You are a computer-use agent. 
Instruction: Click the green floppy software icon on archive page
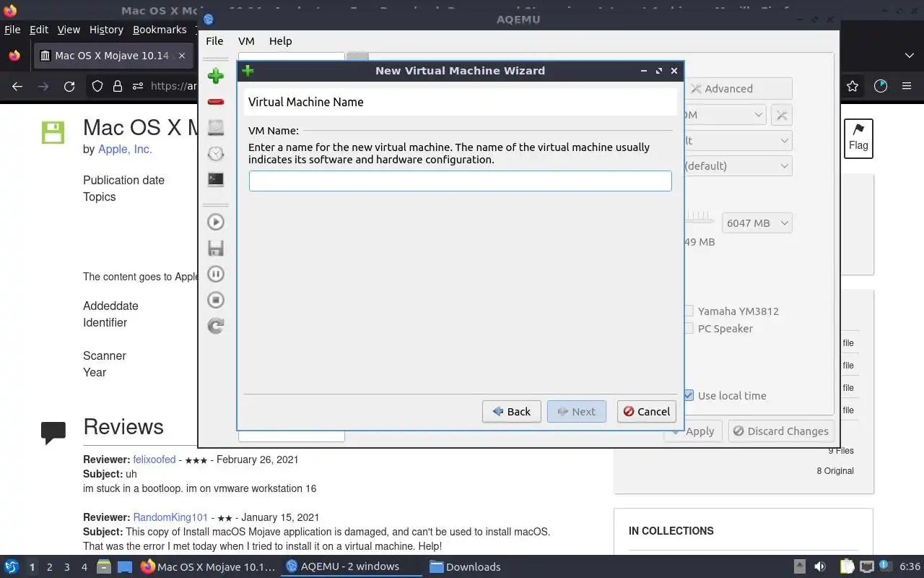[x=53, y=132]
